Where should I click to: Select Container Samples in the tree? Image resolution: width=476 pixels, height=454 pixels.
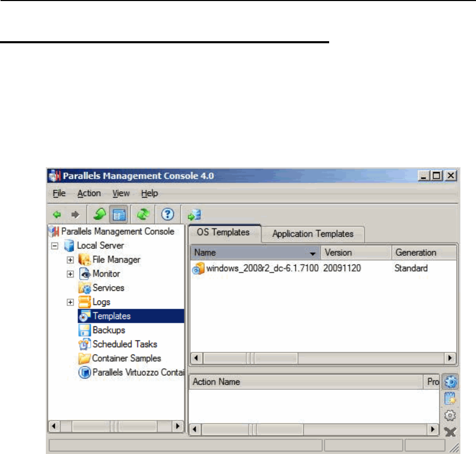click(126, 358)
